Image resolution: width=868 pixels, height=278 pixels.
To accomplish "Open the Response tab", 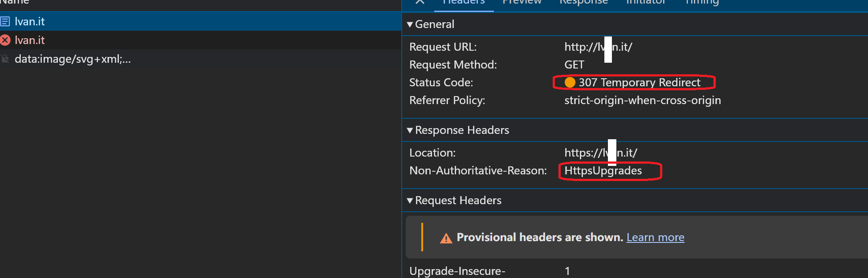I will pyautogui.click(x=583, y=2).
